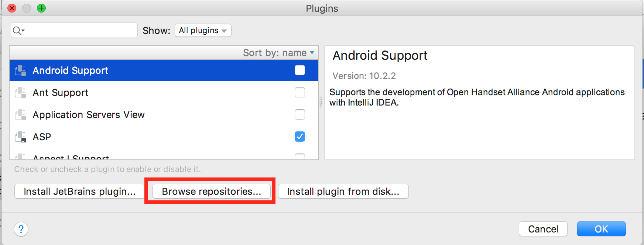
Task: Click the ASP plugin icon
Action: (20, 137)
